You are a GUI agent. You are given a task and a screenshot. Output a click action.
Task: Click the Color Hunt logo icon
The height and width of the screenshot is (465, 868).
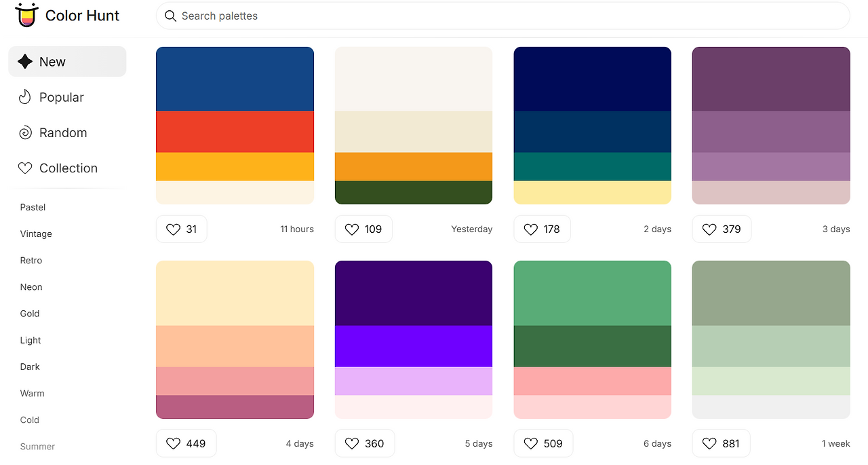(x=26, y=15)
